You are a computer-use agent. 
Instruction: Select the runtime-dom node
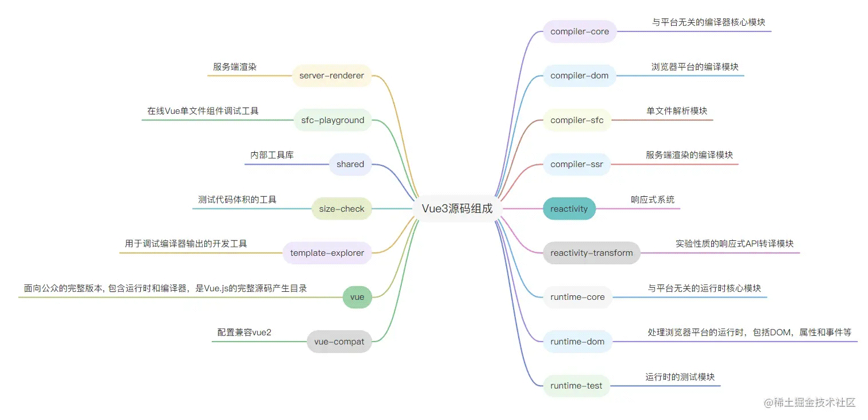(x=577, y=342)
